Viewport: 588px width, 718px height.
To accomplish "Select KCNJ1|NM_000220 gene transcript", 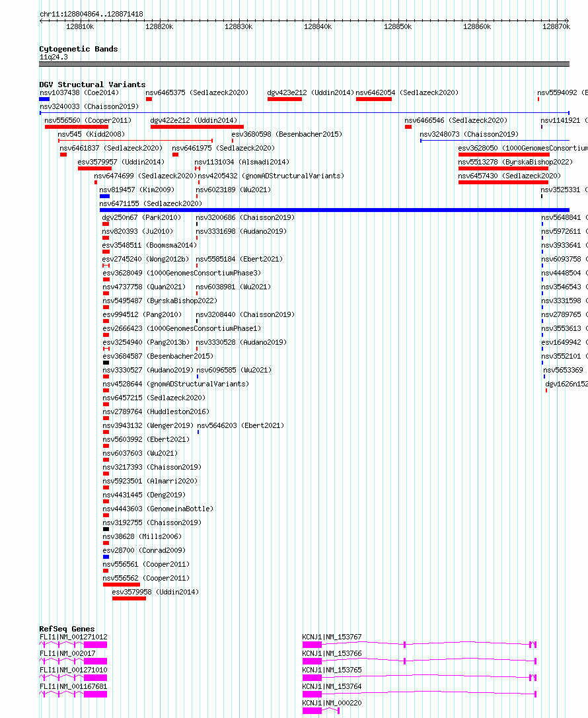I will pyautogui.click(x=320, y=711).
